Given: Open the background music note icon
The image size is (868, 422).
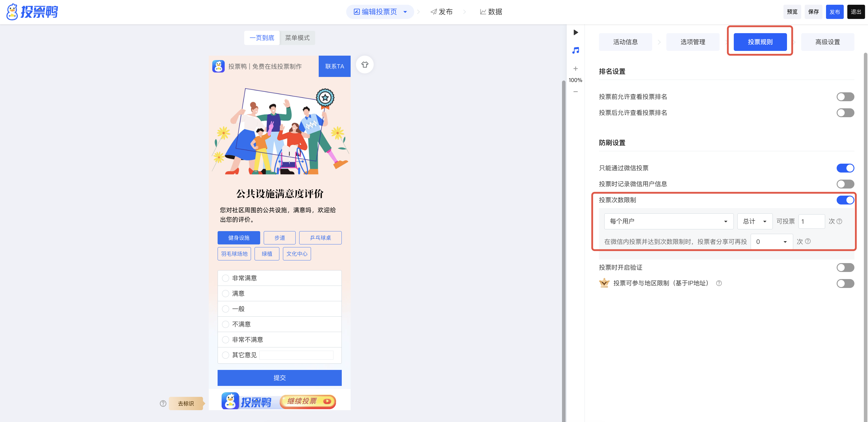Looking at the screenshot, I should [x=576, y=50].
